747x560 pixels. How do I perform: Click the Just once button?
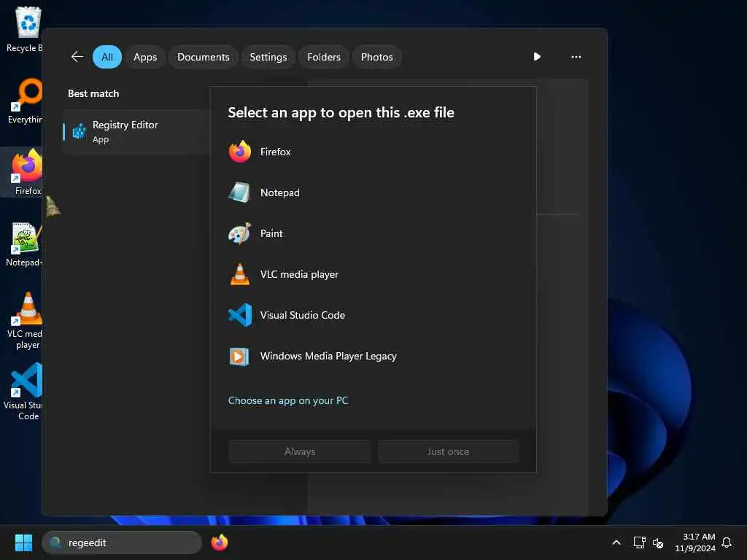pos(449,451)
